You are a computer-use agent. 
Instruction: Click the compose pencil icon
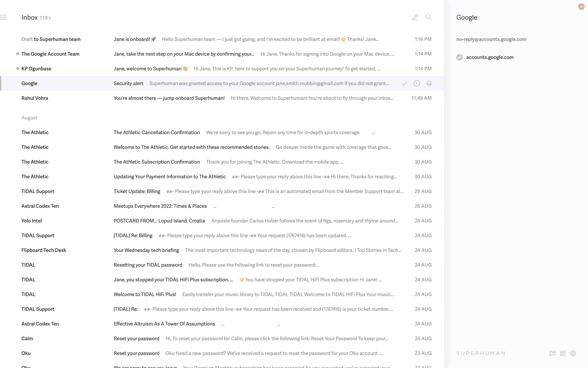coord(415,17)
